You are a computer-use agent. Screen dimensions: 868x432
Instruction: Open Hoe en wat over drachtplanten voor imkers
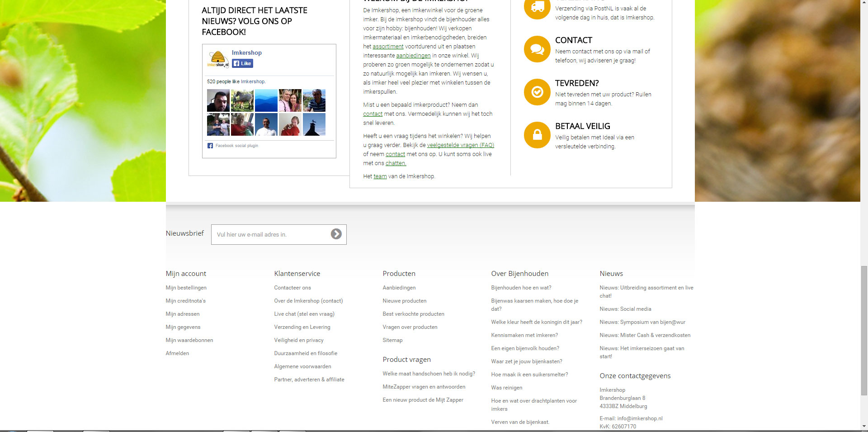pos(534,405)
